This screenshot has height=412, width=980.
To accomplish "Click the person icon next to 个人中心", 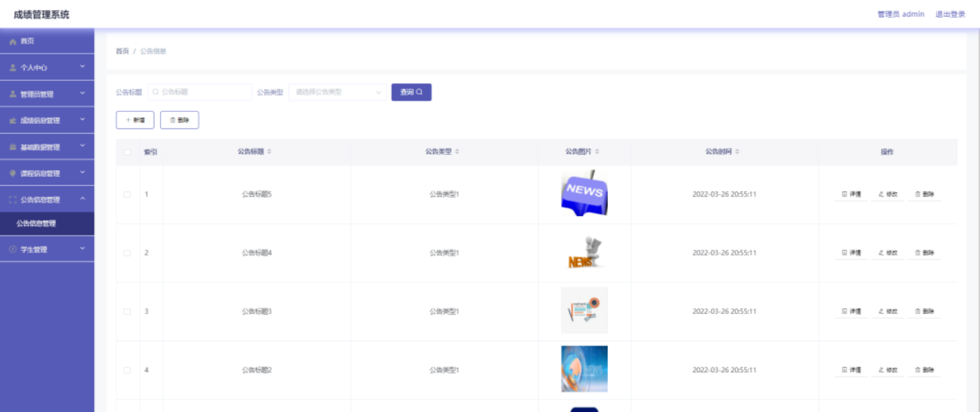I will point(13,68).
